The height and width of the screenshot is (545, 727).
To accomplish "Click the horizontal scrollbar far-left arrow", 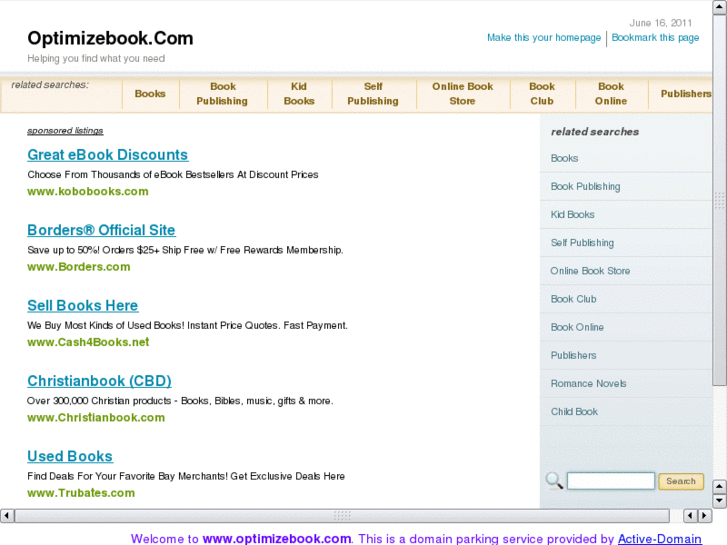I will (7, 515).
